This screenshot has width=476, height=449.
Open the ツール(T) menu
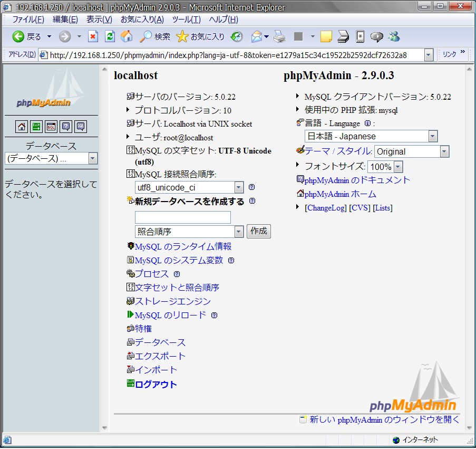tap(187, 20)
